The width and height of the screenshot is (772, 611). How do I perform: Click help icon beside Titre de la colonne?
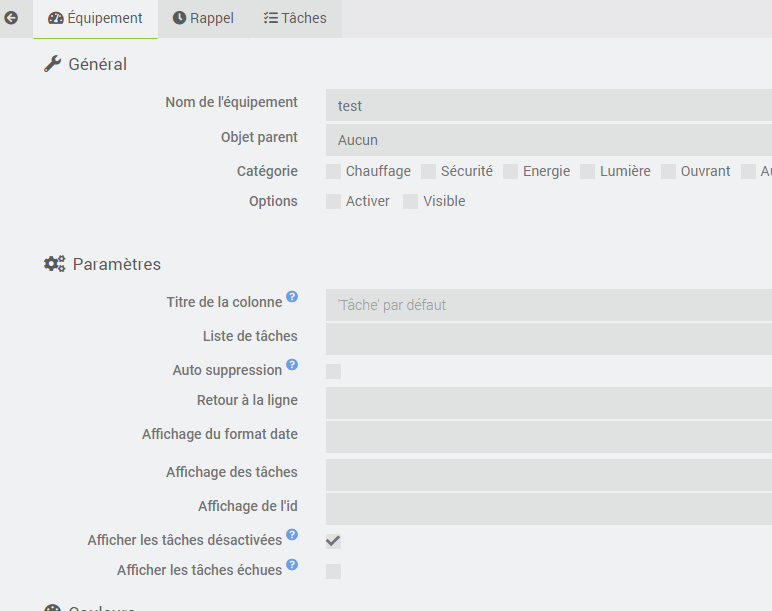(292, 297)
